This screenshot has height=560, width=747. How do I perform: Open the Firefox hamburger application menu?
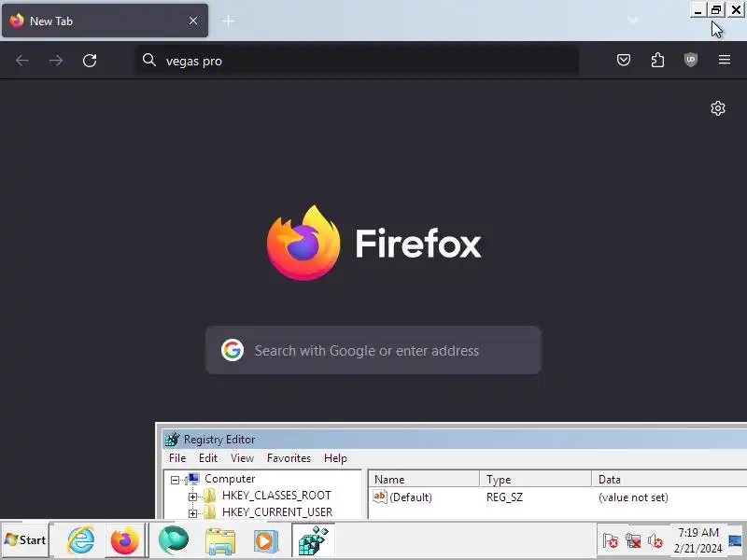725,60
